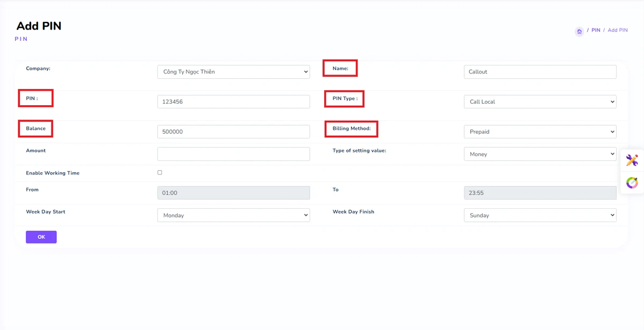Click the Balance field with 500000
Screen dimensions: 644x330
tap(233, 132)
